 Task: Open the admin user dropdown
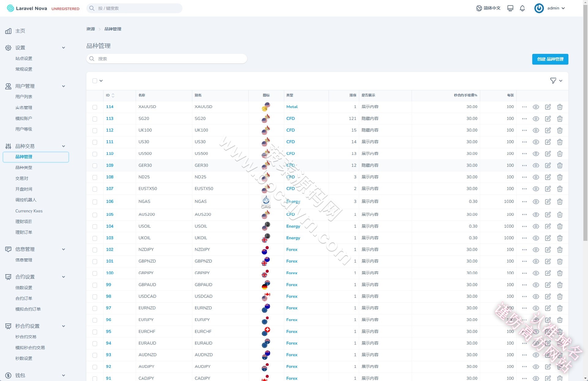[x=550, y=8]
